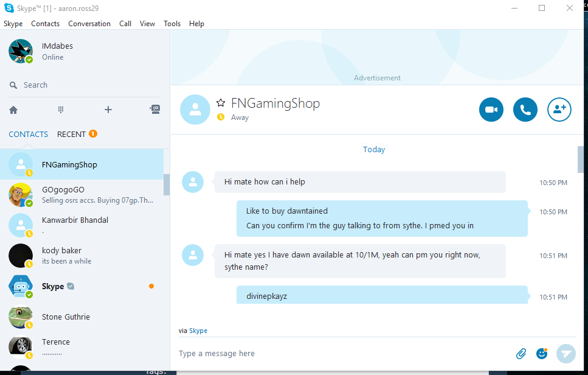Click the Advertisement banner area label
This screenshot has width=588, height=375.
pyautogui.click(x=377, y=78)
